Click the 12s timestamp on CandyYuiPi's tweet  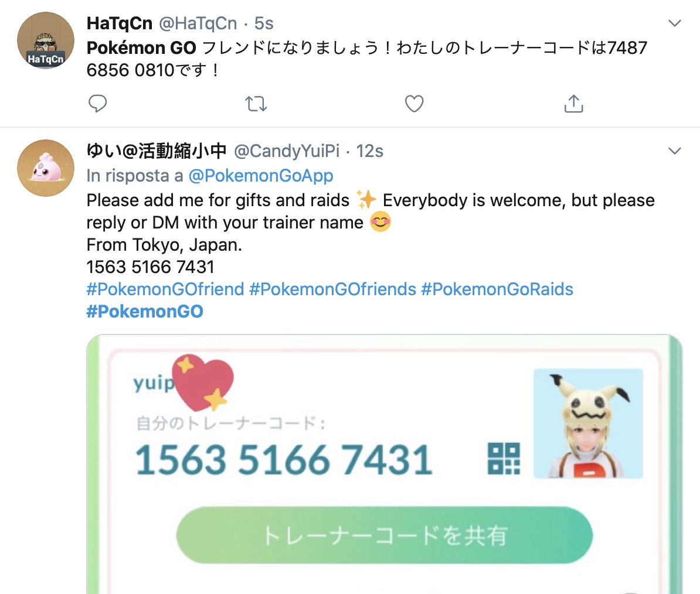[370, 151]
